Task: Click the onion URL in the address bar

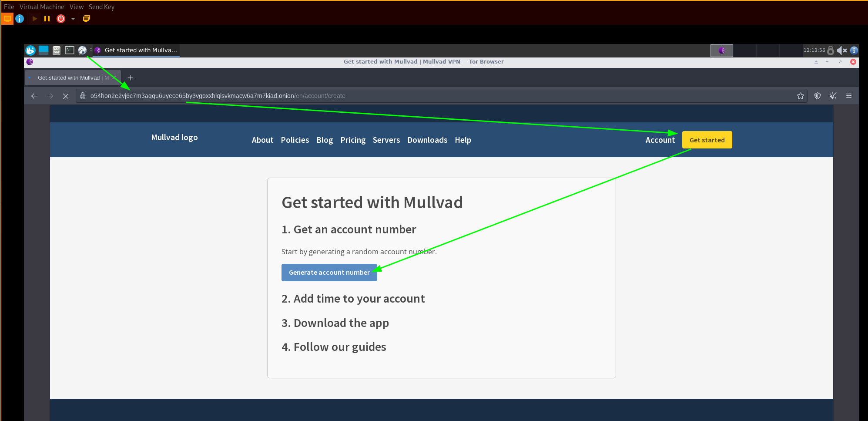Action: (218, 96)
